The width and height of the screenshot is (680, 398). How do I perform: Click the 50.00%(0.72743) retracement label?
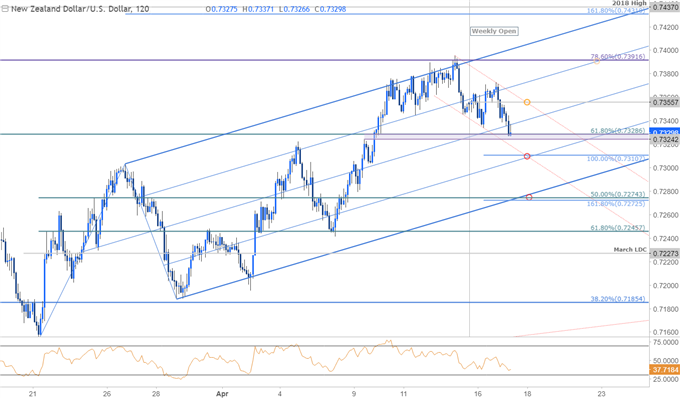click(x=618, y=194)
